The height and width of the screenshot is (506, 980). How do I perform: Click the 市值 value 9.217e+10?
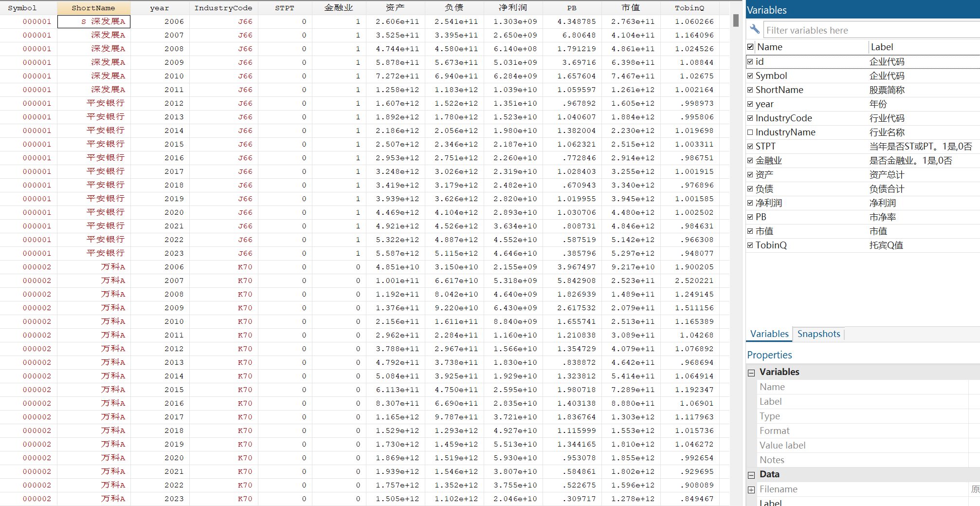pos(631,267)
